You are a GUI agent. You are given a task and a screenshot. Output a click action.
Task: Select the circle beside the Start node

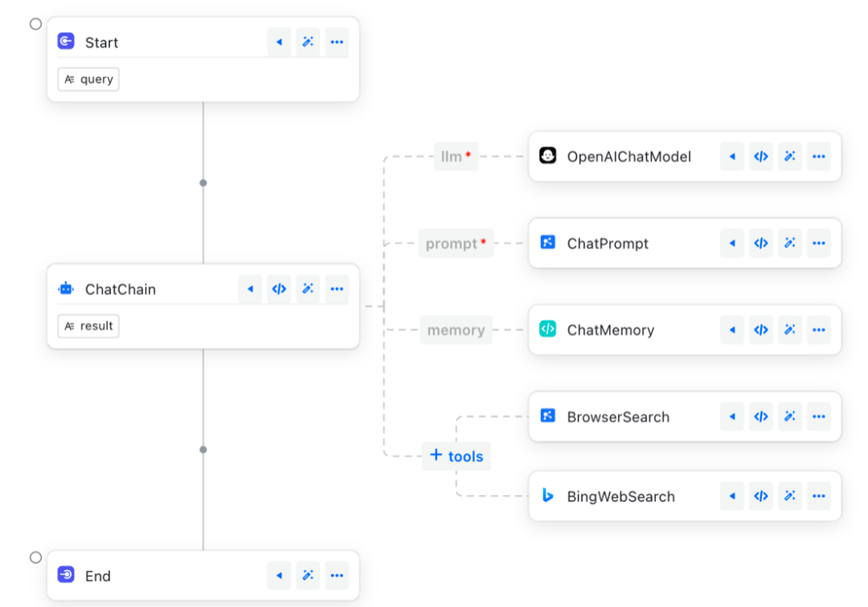[x=35, y=24]
